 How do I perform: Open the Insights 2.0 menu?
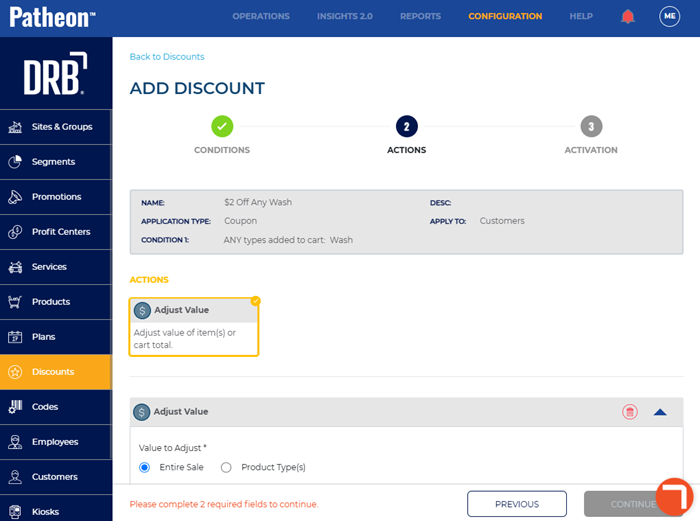(x=345, y=17)
